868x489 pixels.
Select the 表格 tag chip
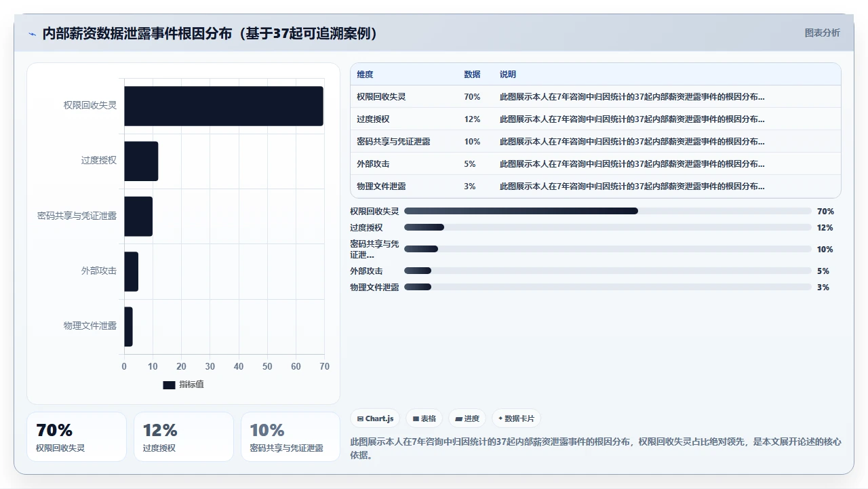tap(425, 418)
